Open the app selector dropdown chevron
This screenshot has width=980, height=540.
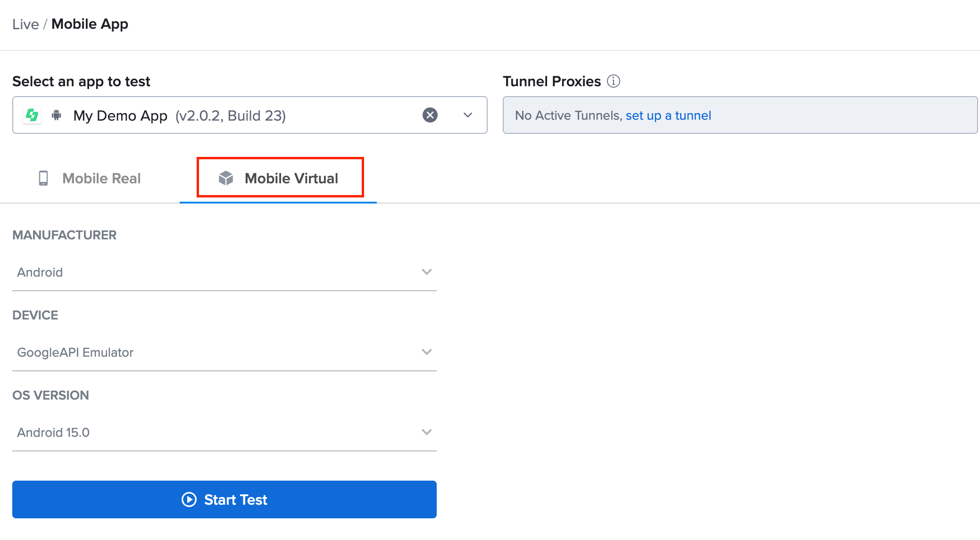[x=467, y=115]
